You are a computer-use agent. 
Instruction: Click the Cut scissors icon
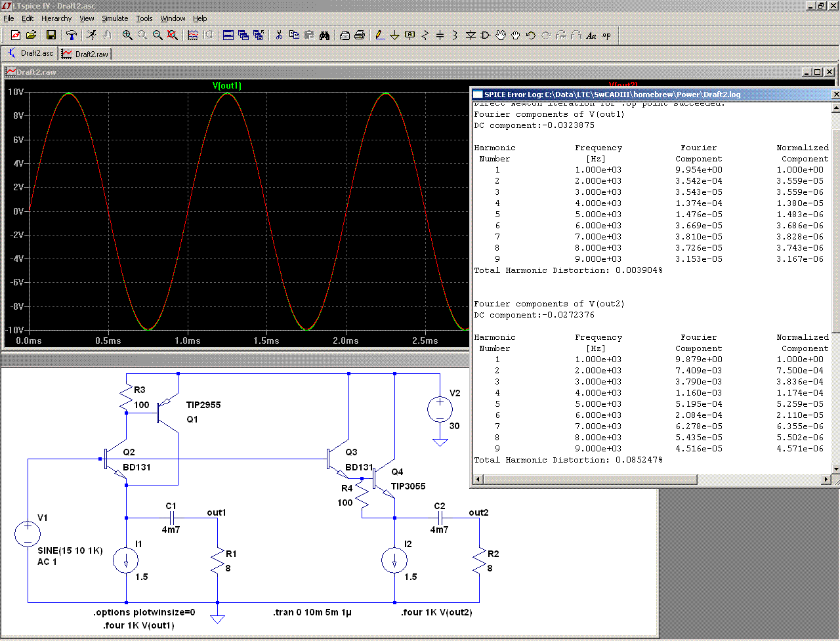coord(279,35)
